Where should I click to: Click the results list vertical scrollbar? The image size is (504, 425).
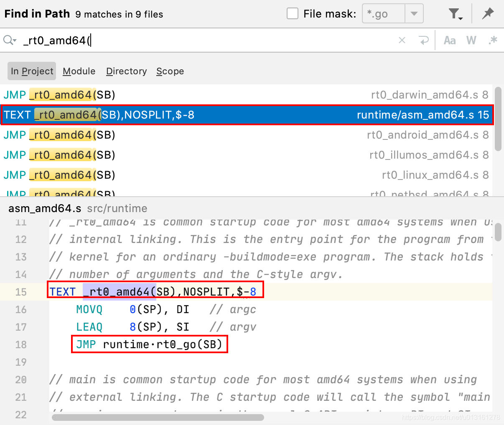coord(498,119)
